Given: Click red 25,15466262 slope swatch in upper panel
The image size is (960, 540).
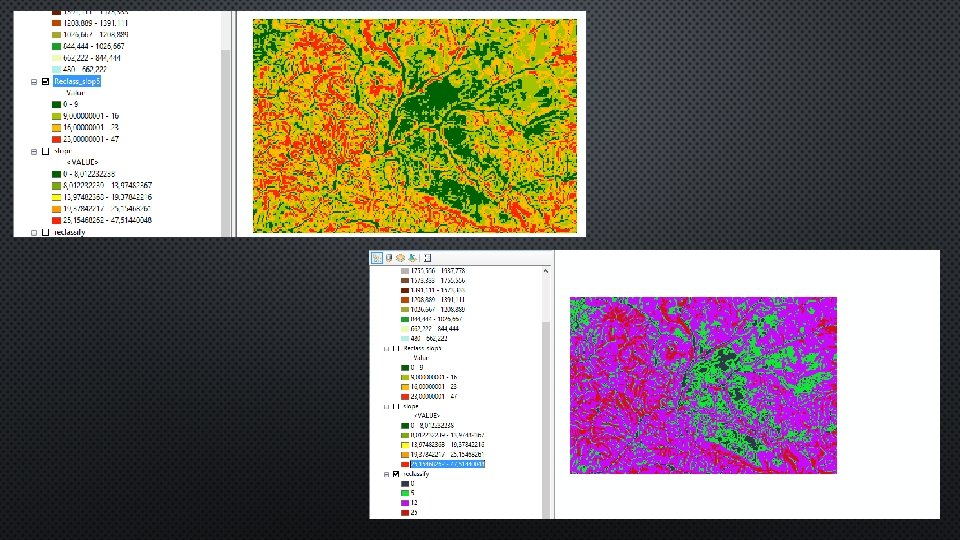Looking at the screenshot, I should (56, 220).
